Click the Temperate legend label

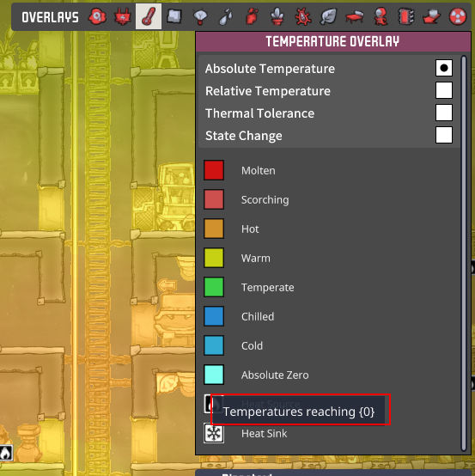pos(267,287)
